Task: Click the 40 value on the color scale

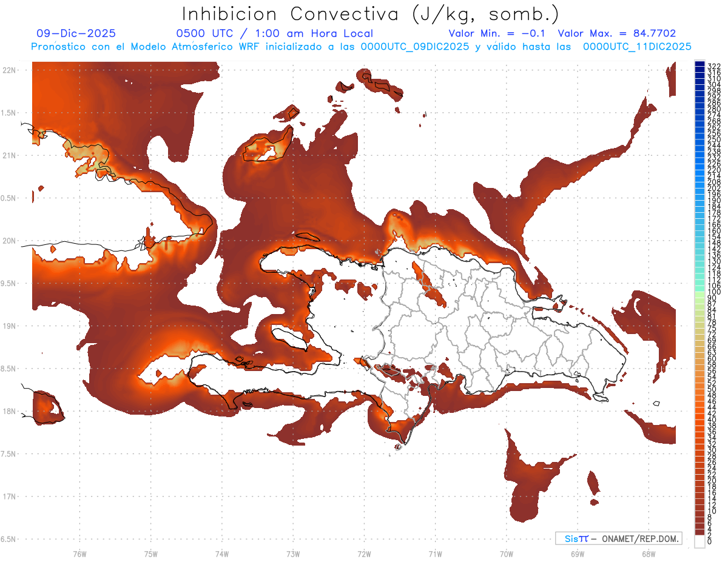Action: tap(712, 420)
